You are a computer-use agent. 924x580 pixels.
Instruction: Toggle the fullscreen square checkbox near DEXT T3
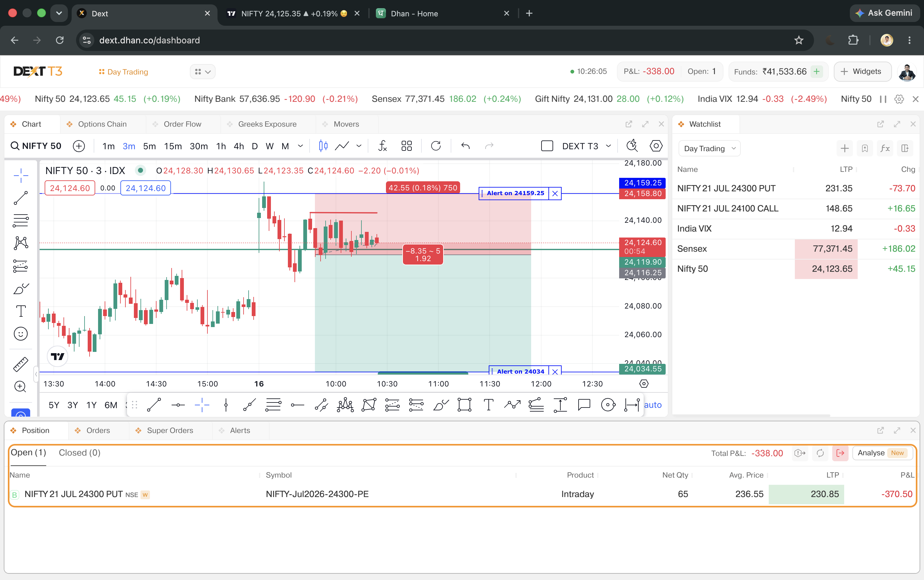547,146
